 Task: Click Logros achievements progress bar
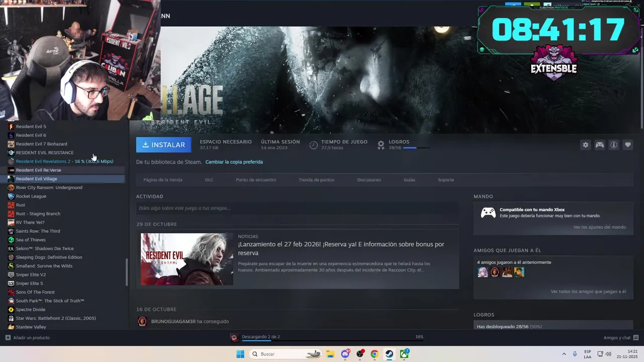pos(416,148)
